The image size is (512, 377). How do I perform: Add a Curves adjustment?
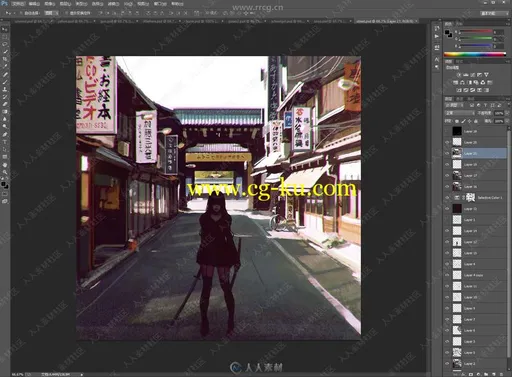click(x=473, y=75)
